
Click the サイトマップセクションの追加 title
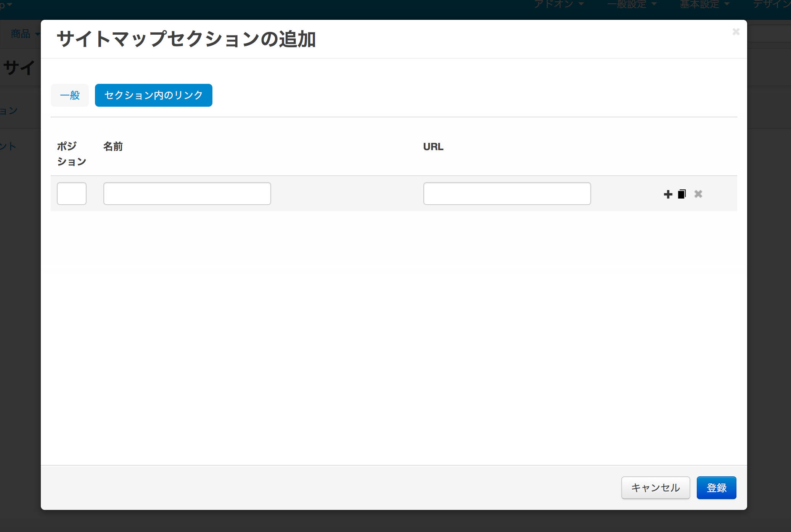pos(186,39)
